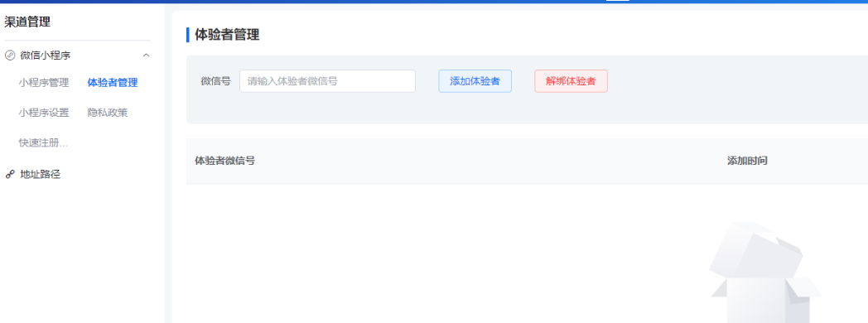This screenshot has height=323, width=868.
Task: Click the chain link icon beside 地址路径
Action: 9,175
